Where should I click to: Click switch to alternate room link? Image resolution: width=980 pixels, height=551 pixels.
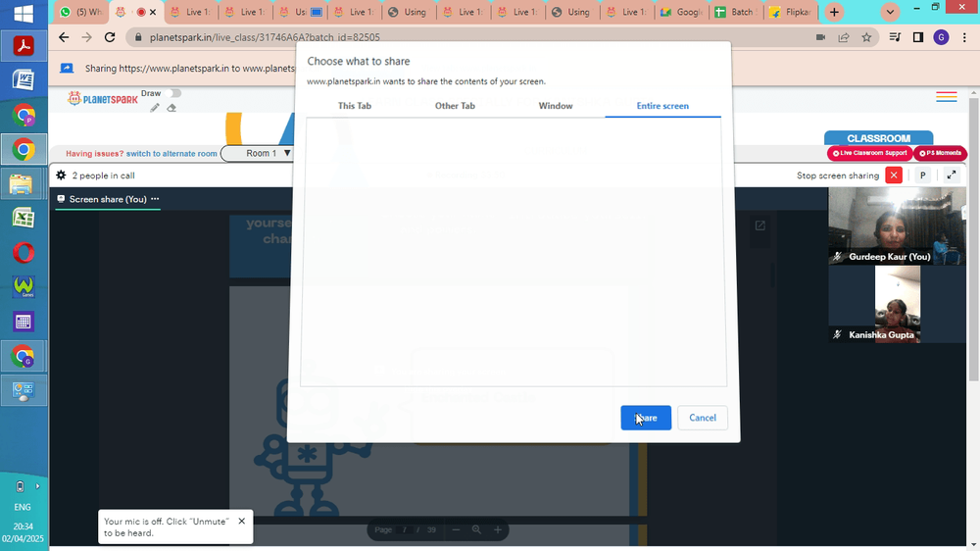pyautogui.click(x=171, y=153)
